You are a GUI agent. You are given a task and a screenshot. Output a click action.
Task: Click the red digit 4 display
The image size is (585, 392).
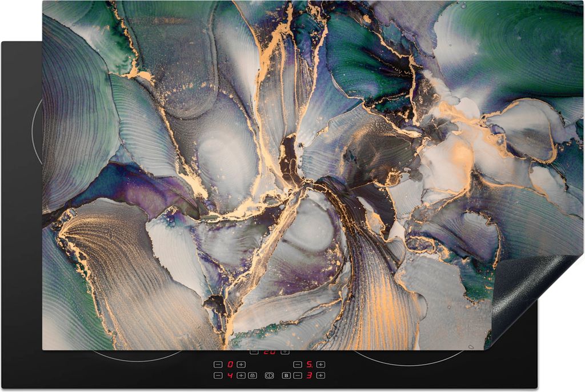pos(230,375)
